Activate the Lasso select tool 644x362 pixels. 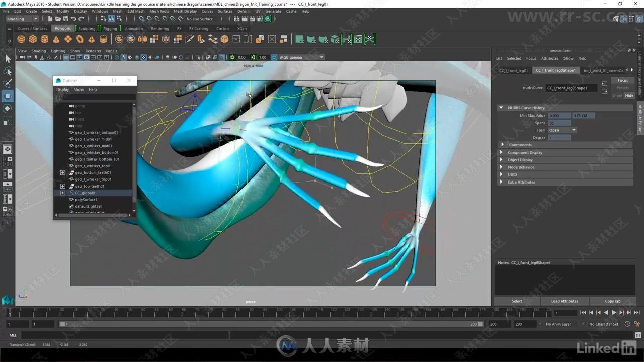point(8,71)
